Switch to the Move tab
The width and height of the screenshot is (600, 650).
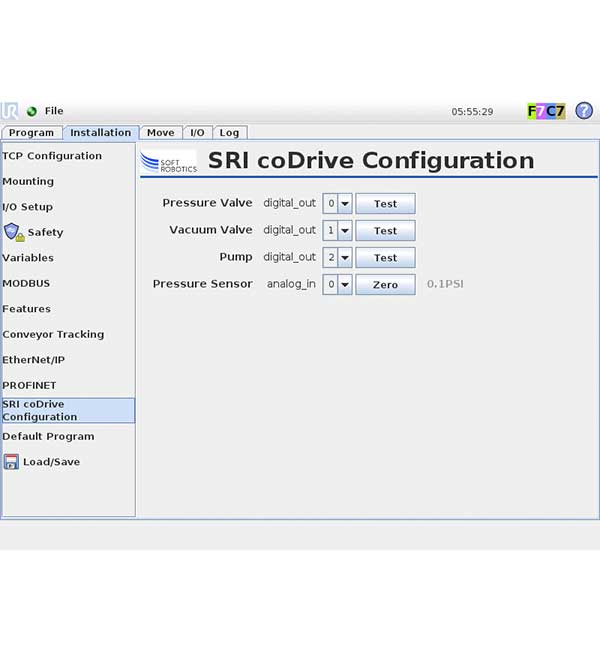click(160, 133)
